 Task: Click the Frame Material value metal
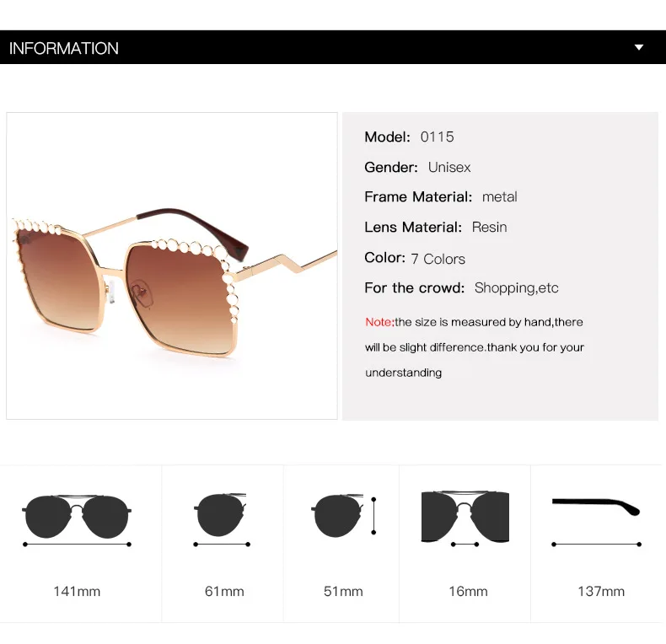click(499, 196)
